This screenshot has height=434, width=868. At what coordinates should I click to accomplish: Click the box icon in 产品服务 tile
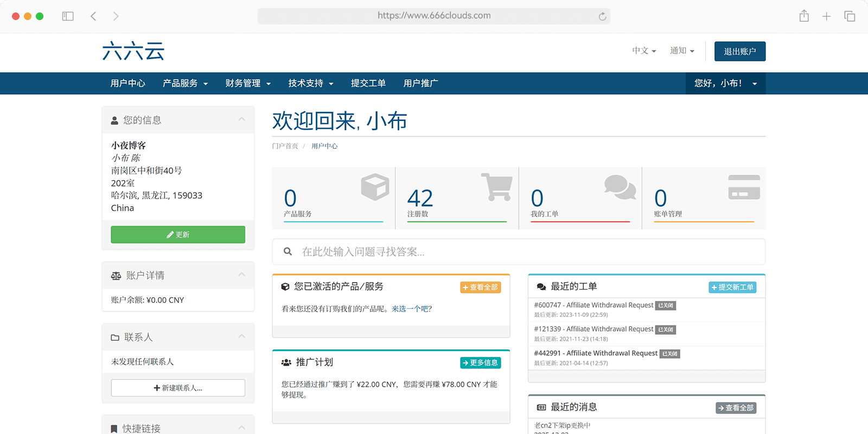tap(375, 187)
